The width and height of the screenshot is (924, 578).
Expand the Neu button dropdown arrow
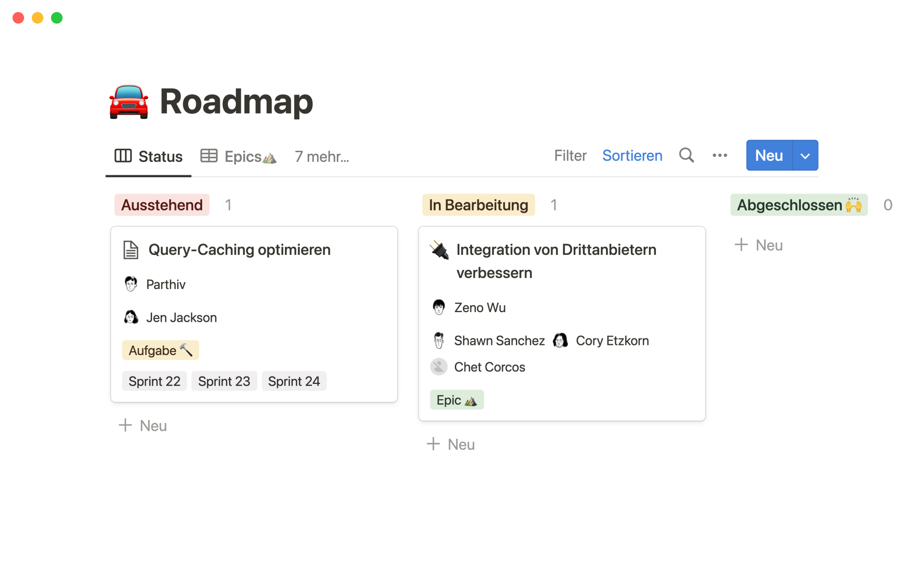pos(805,156)
